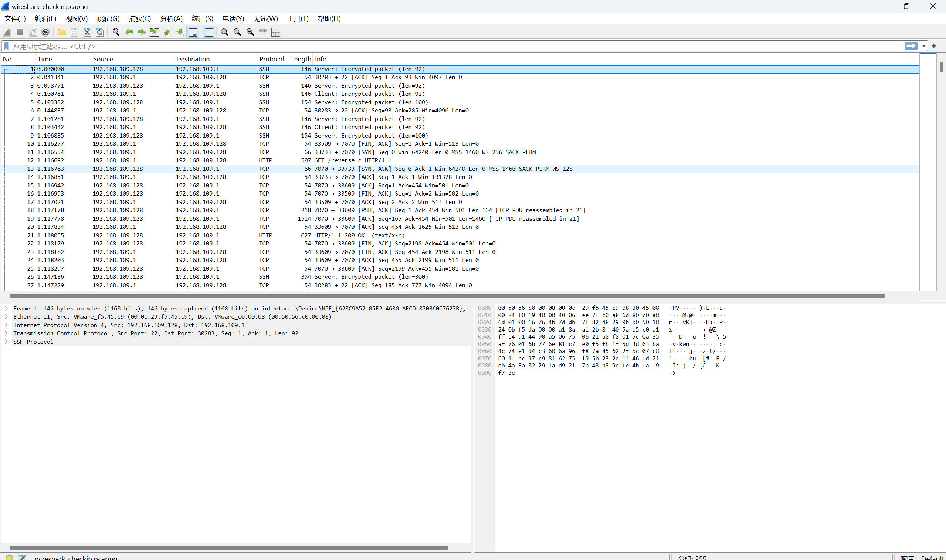The width and height of the screenshot is (946, 560).
Task: Click the packet details horizontal scrollbar
Action: pos(229,547)
